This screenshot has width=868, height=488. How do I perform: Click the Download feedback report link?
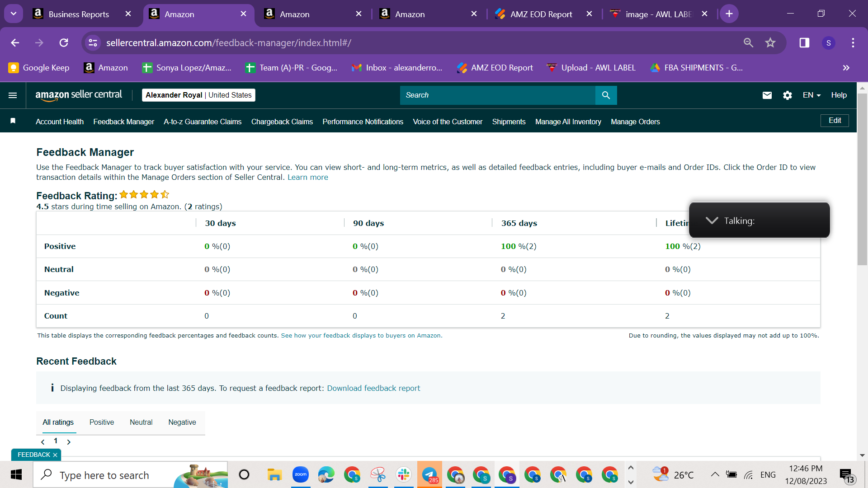pos(373,388)
